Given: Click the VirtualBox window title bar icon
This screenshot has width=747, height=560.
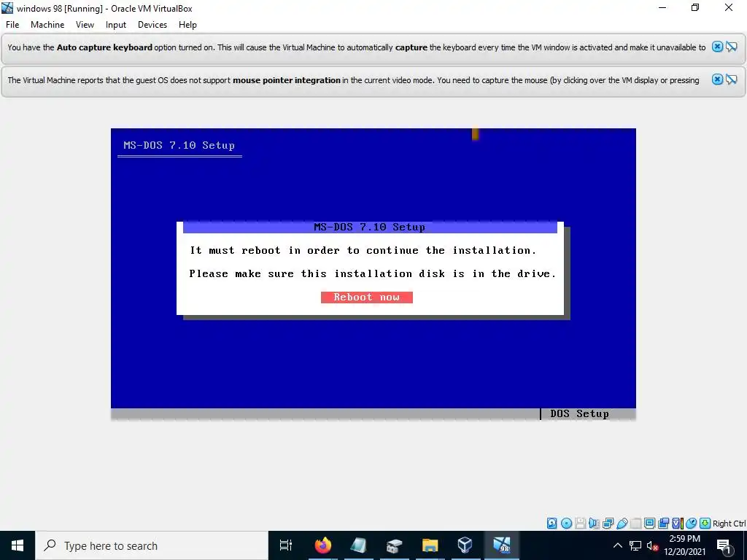Looking at the screenshot, I should [x=7, y=8].
